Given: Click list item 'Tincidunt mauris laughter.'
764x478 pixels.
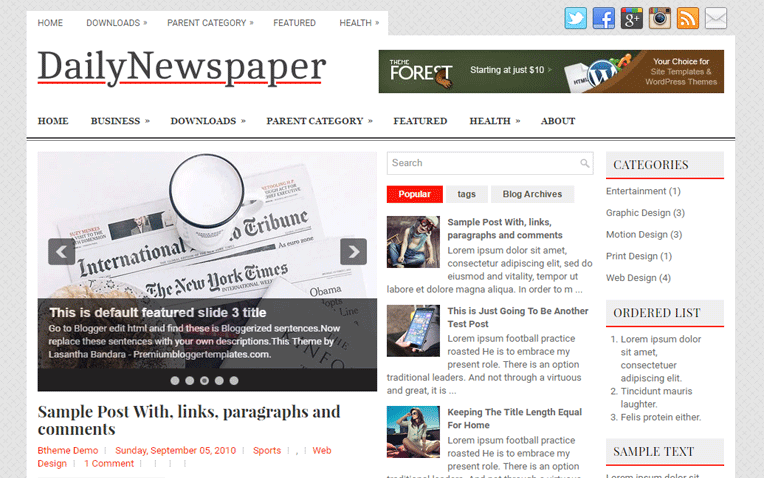Looking at the screenshot, I should point(656,398).
